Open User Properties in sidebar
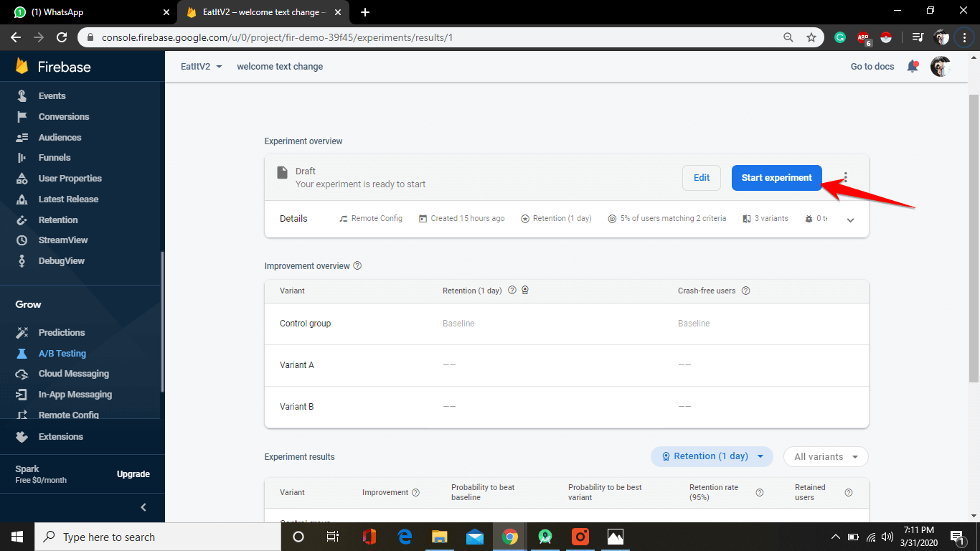980x551 pixels. (70, 178)
